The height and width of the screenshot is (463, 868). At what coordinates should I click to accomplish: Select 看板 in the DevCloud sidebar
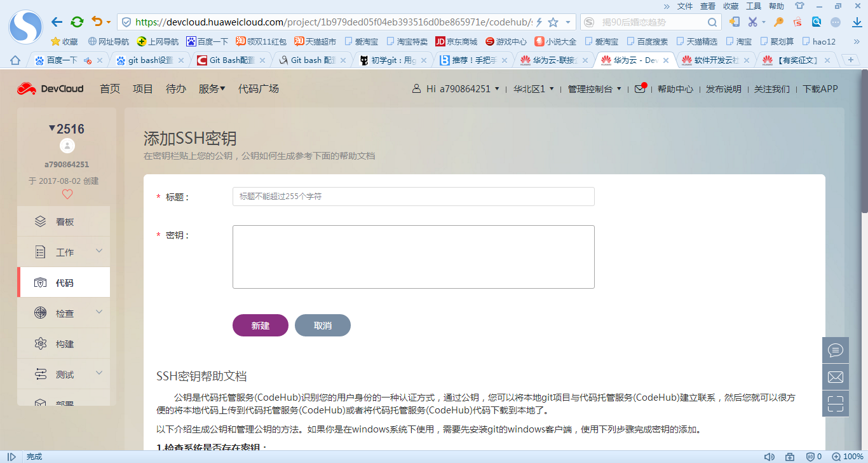[x=64, y=221]
